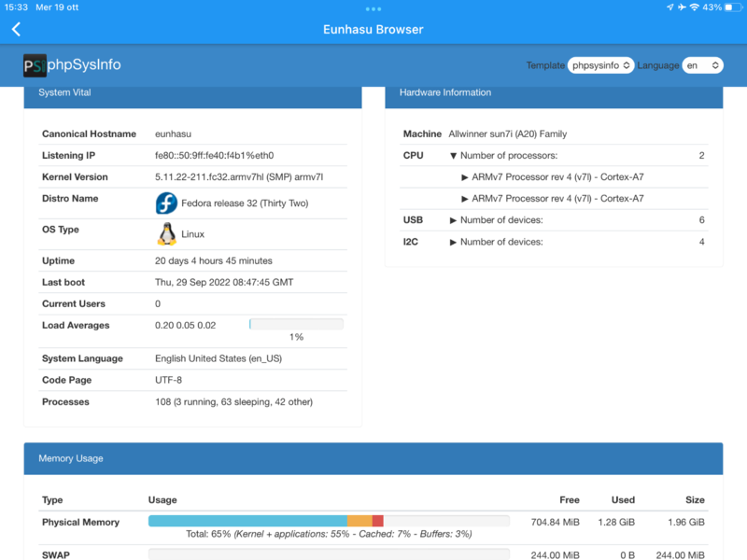The height and width of the screenshot is (560, 747).
Task: Open the Template dropdown selector
Action: coord(600,65)
